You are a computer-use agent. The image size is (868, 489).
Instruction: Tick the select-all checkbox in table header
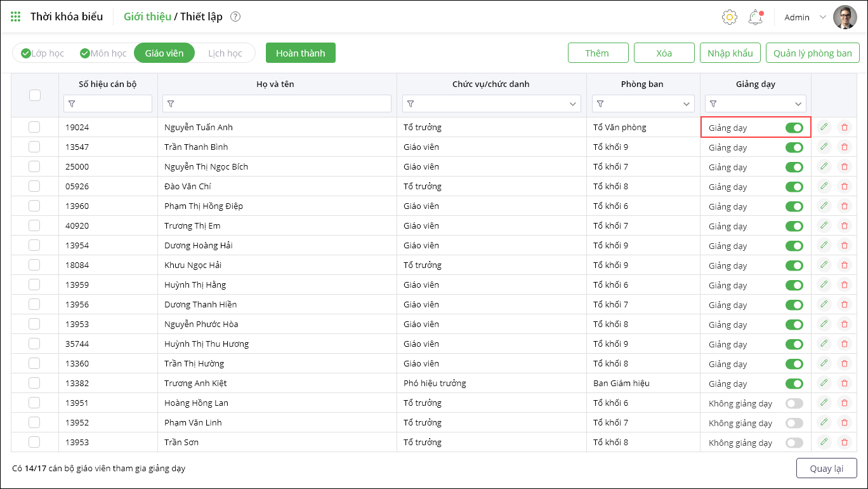pos(35,95)
